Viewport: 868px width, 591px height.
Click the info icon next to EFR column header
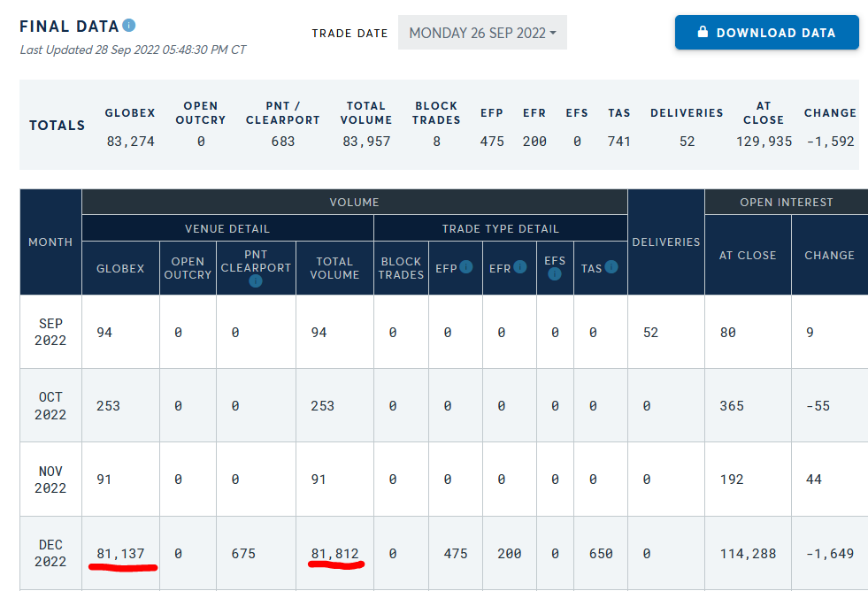tap(519, 267)
